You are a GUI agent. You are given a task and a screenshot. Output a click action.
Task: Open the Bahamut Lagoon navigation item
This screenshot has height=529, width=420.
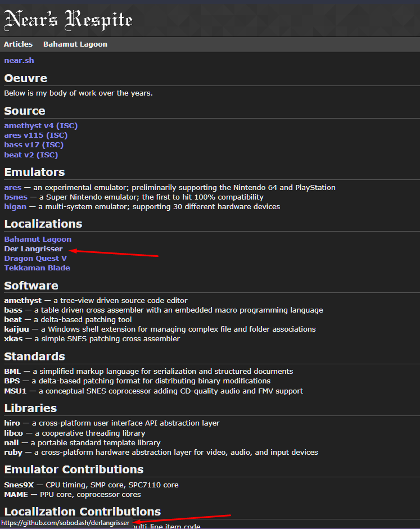click(x=75, y=44)
